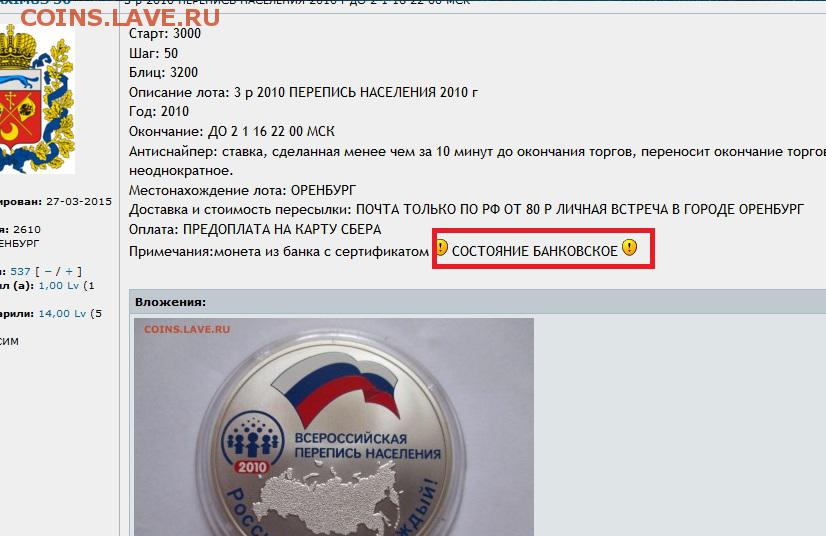Screen dimensions: 826x536
Task: Click the user's coat of arms avatar
Action: point(37,100)
